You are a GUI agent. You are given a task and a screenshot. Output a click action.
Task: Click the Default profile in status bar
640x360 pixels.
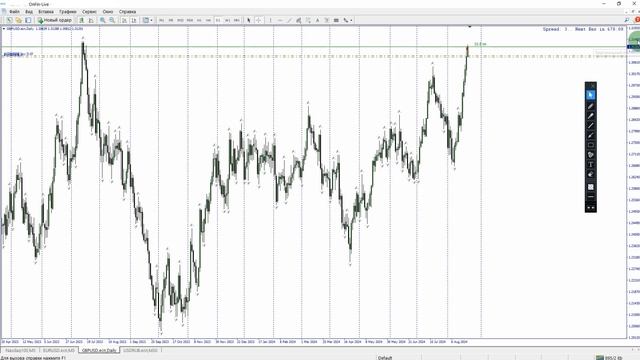(x=384, y=358)
